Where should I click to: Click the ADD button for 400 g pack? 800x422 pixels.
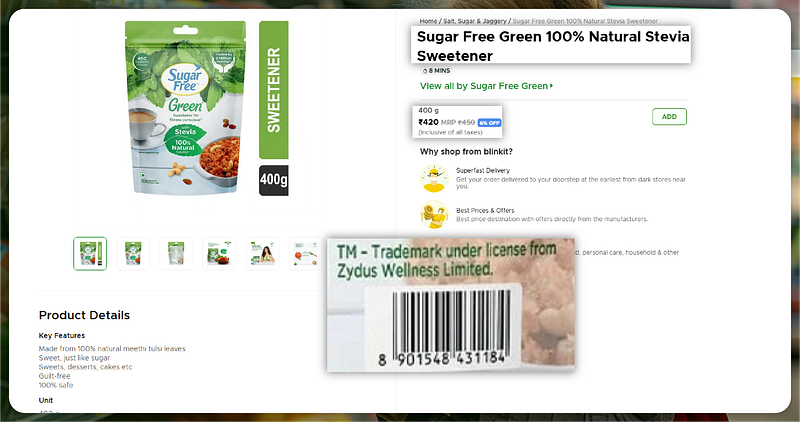(x=669, y=117)
